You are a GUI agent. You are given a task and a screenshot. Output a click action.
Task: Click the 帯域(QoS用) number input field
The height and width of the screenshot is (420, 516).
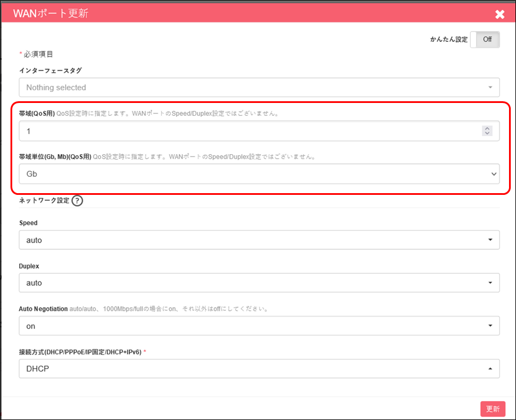(x=259, y=131)
